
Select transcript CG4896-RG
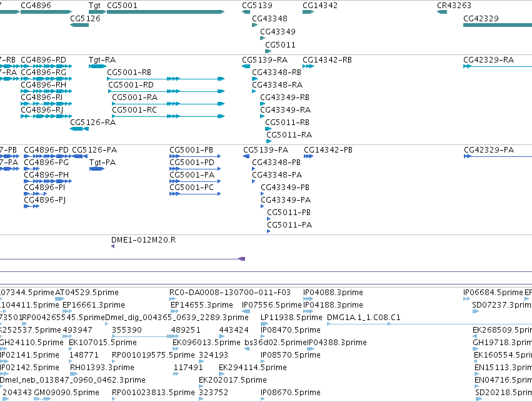(x=43, y=73)
